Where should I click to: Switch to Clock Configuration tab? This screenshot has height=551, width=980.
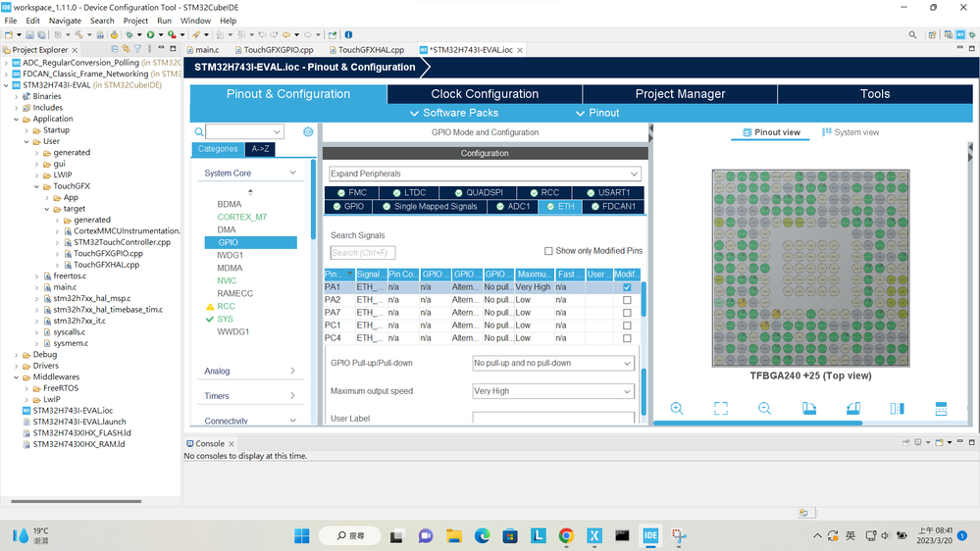coord(485,94)
